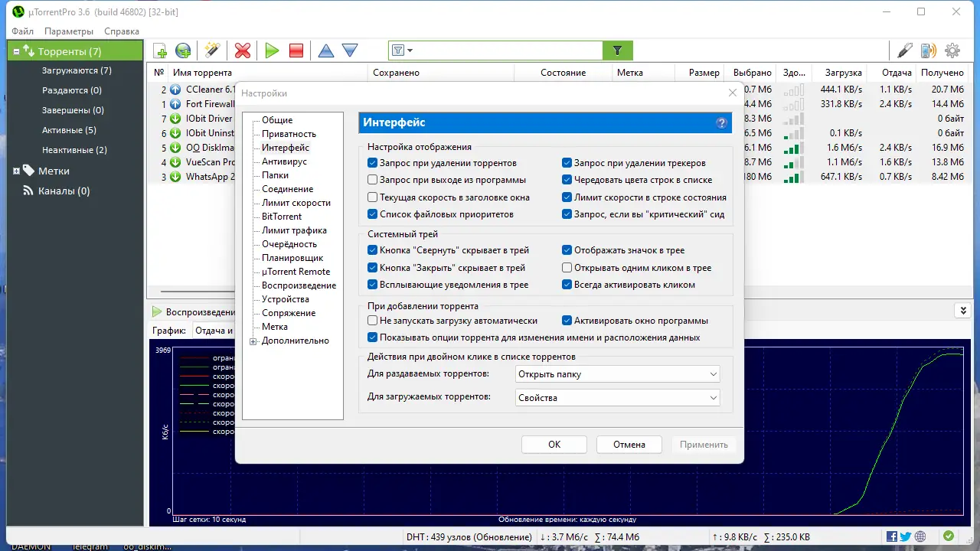The width and height of the screenshot is (980, 551).
Task: Open Preferences with the gear toolbar icon
Action: 952,51
